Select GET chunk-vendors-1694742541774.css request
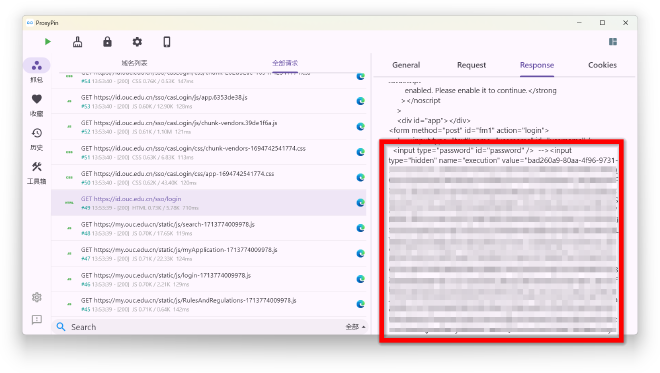The width and height of the screenshot is (660, 373). point(209,152)
